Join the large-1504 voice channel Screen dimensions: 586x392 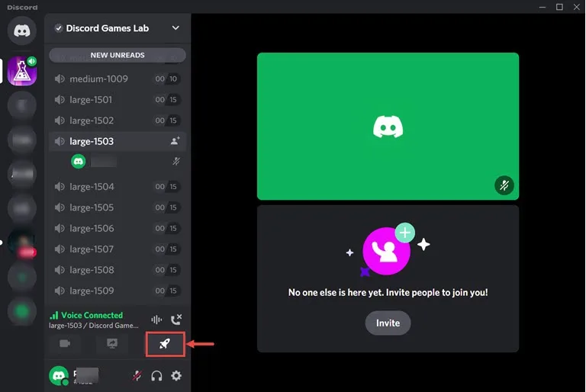(118, 187)
